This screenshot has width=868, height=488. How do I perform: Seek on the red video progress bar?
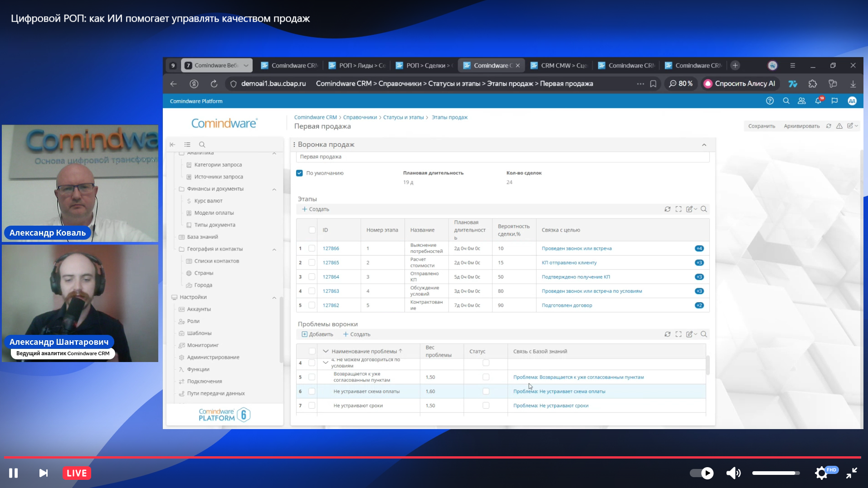433,457
